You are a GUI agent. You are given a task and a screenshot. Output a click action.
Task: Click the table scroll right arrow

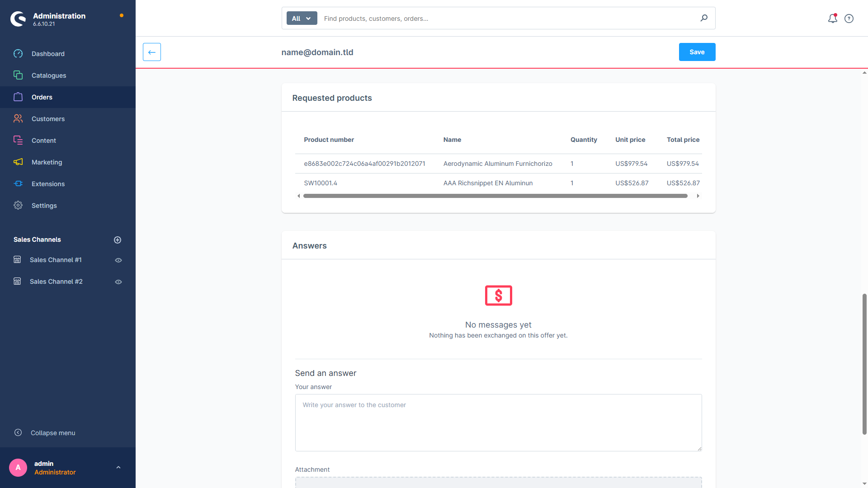(698, 196)
